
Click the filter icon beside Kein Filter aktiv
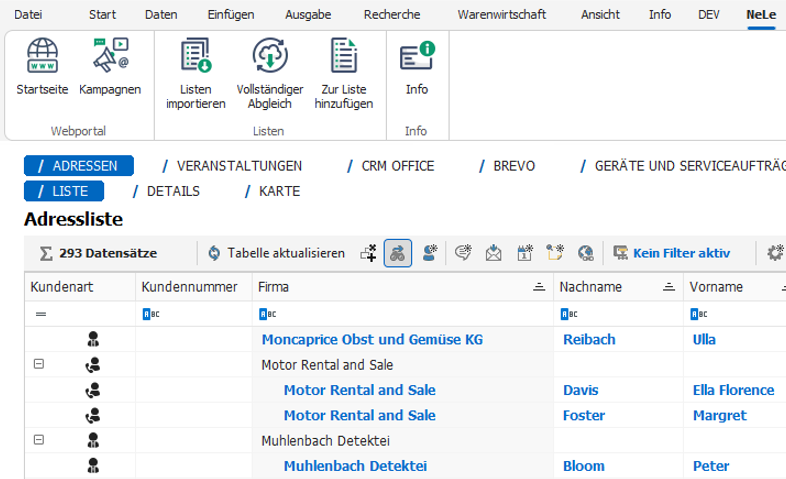coord(621,253)
